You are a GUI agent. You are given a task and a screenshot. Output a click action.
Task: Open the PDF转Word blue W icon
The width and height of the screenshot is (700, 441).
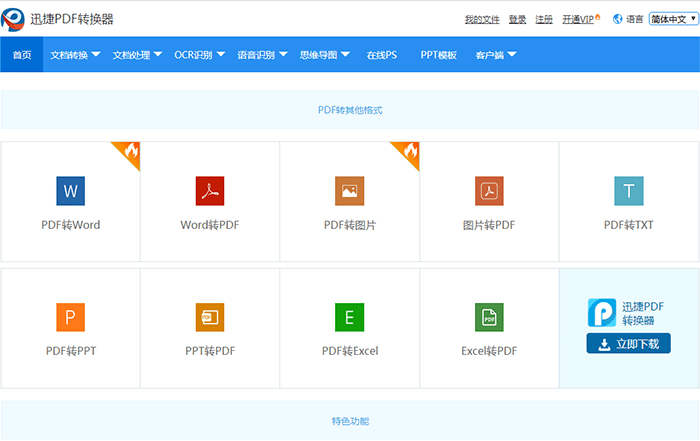point(71,191)
